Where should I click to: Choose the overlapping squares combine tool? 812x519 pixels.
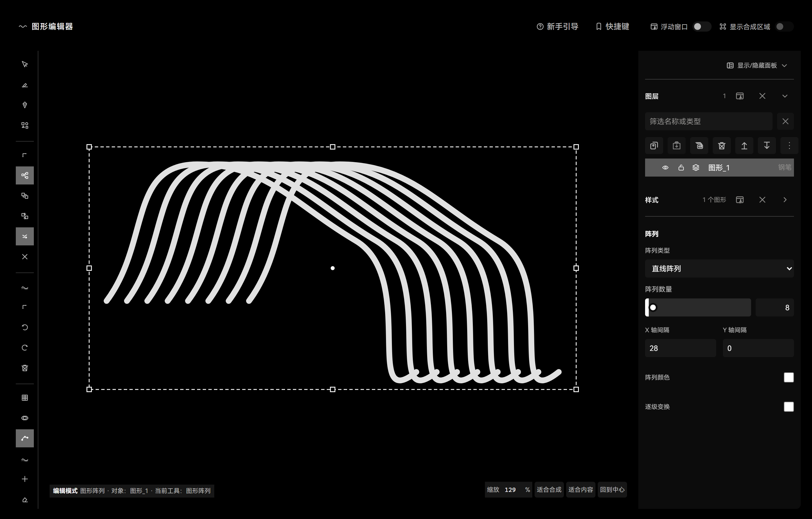click(25, 196)
